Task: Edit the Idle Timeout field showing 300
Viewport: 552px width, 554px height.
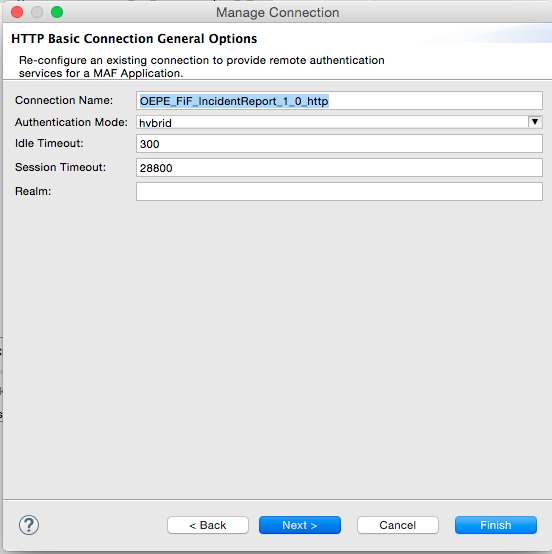Action: point(339,143)
